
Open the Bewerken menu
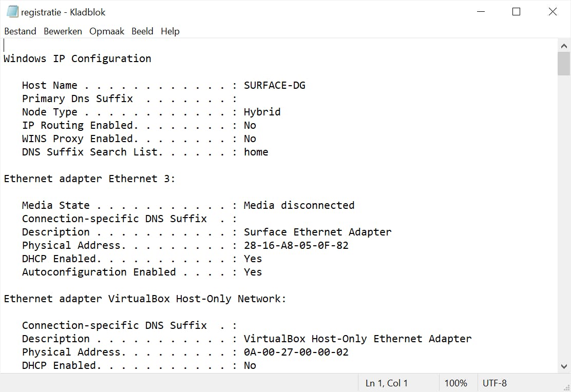pos(63,31)
